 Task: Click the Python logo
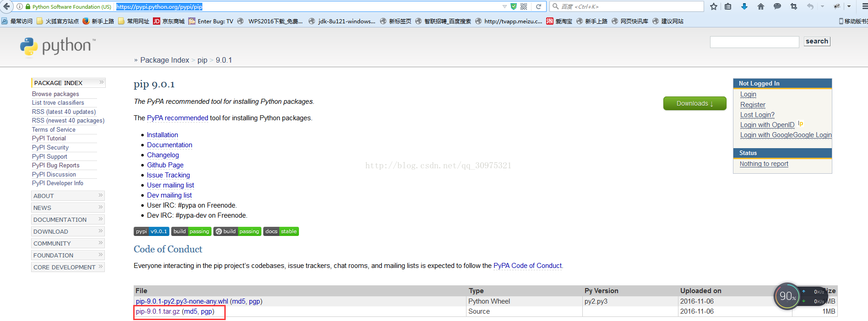pyautogui.click(x=58, y=47)
